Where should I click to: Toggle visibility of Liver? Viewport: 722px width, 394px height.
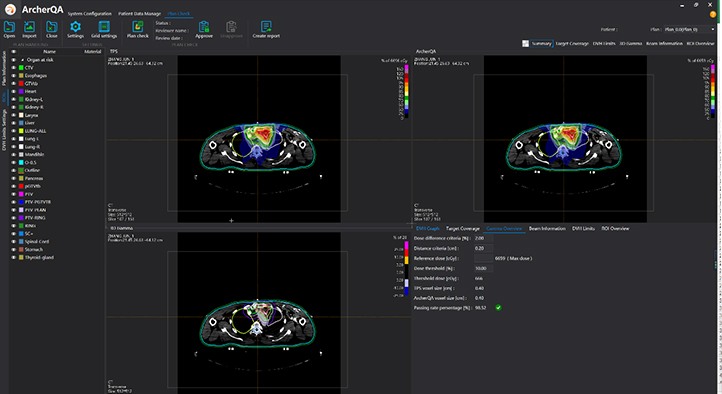click(x=14, y=123)
